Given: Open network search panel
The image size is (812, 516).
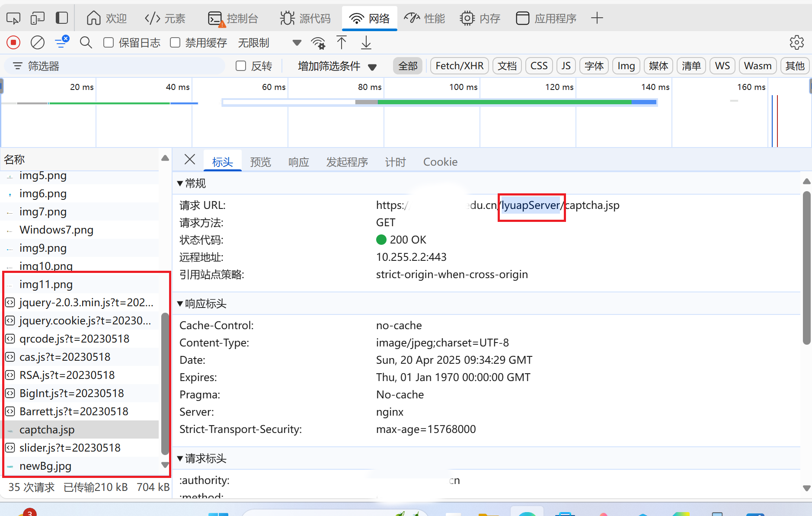Looking at the screenshot, I should (x=86, y=42).
